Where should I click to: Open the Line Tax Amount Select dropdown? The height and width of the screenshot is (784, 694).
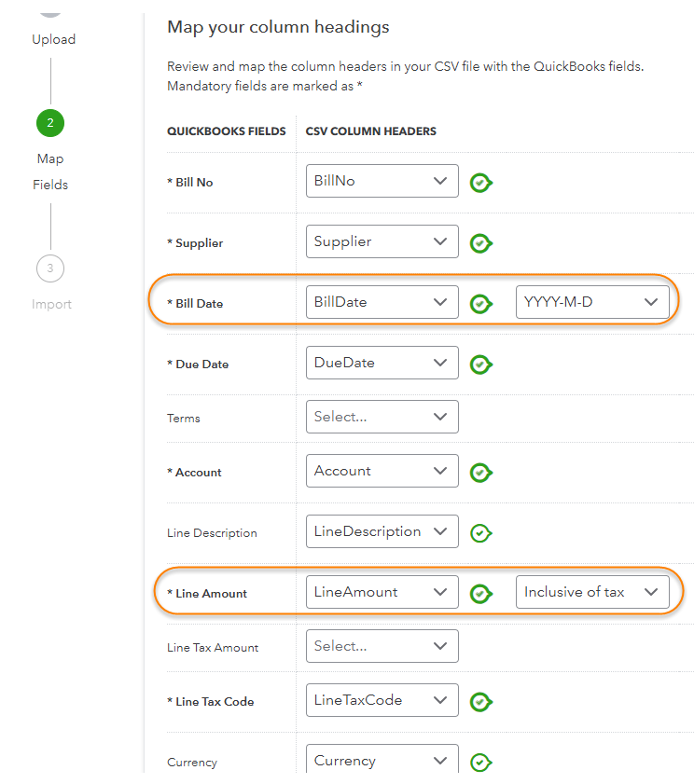382,646
